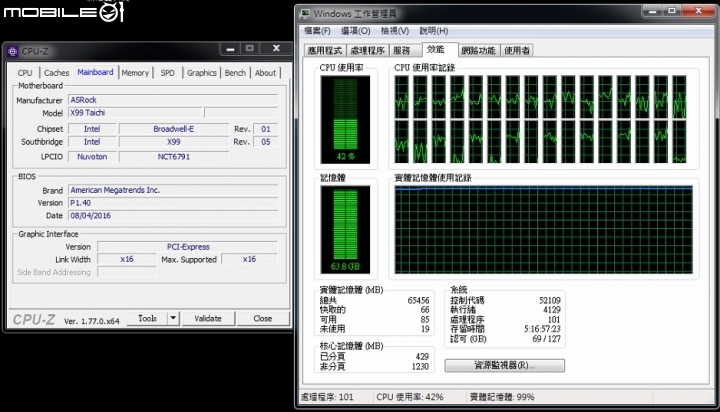Open the 使用者 tab
This screenshot has height=412, width=720.
pos(517,51)
